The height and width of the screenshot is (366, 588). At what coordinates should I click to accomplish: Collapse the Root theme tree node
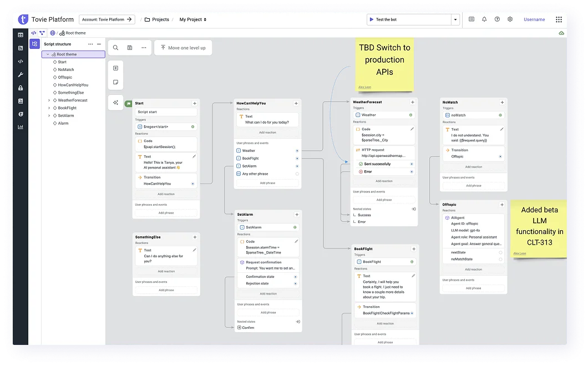(48, 54)
